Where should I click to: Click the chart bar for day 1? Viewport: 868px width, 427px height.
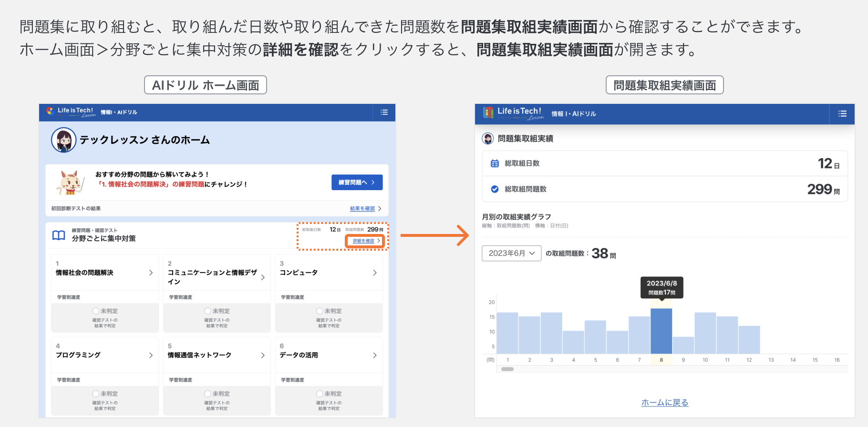tap(507, 333)
